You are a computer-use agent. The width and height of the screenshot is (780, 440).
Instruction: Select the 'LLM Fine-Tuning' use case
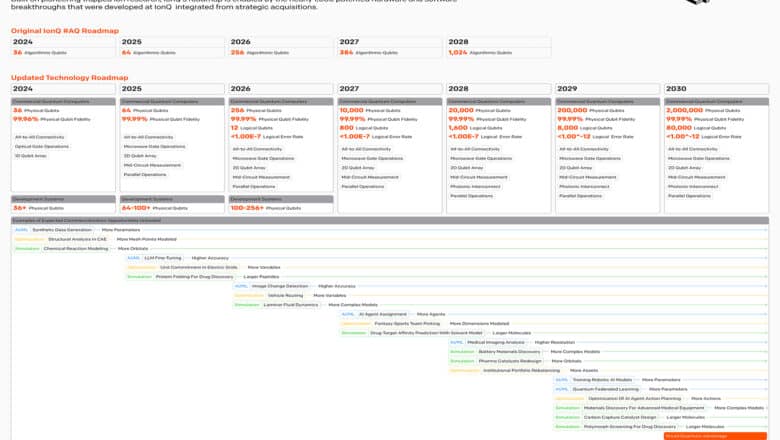[x=163, y=258]
